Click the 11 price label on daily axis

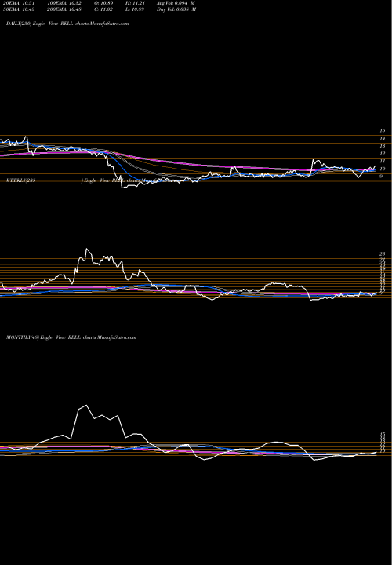(x=383, y=161)
